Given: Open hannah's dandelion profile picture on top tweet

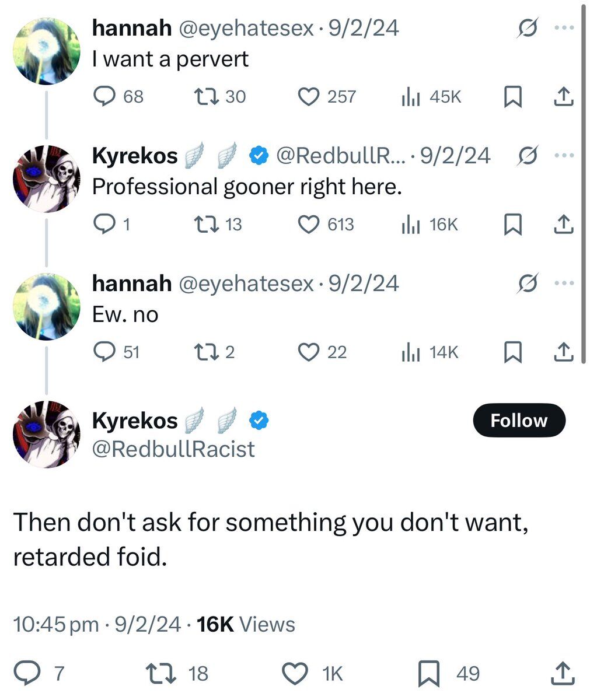Looking at the screenshot, I should (46, 51).
